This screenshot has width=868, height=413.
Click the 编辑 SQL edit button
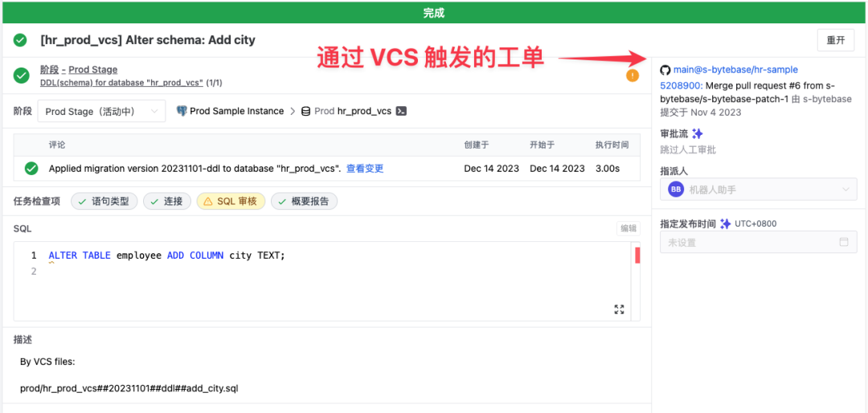pos(628,229)
